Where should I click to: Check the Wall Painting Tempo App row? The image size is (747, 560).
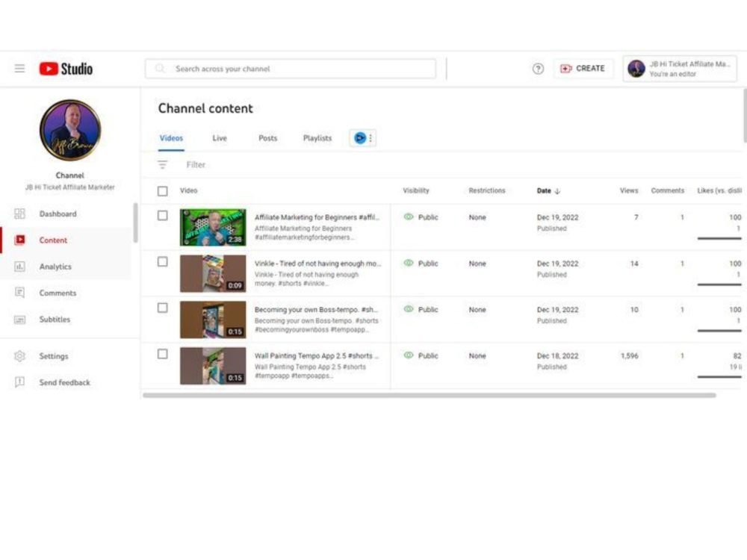point(162,354)
